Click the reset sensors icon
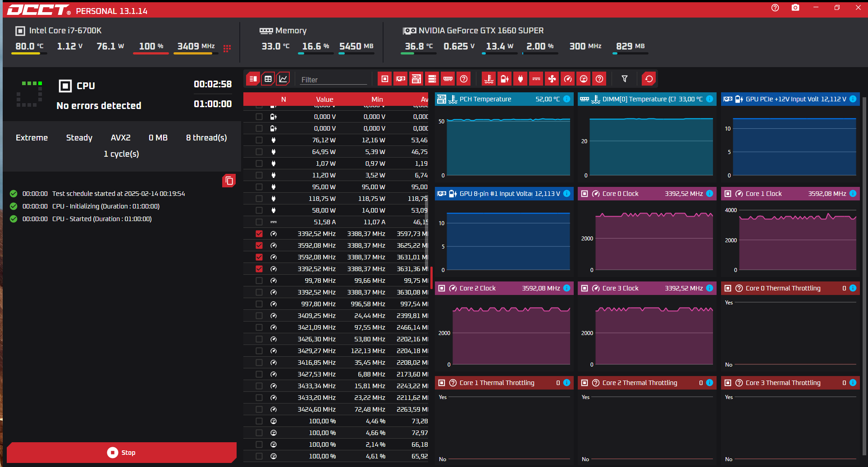 [649, 79]
